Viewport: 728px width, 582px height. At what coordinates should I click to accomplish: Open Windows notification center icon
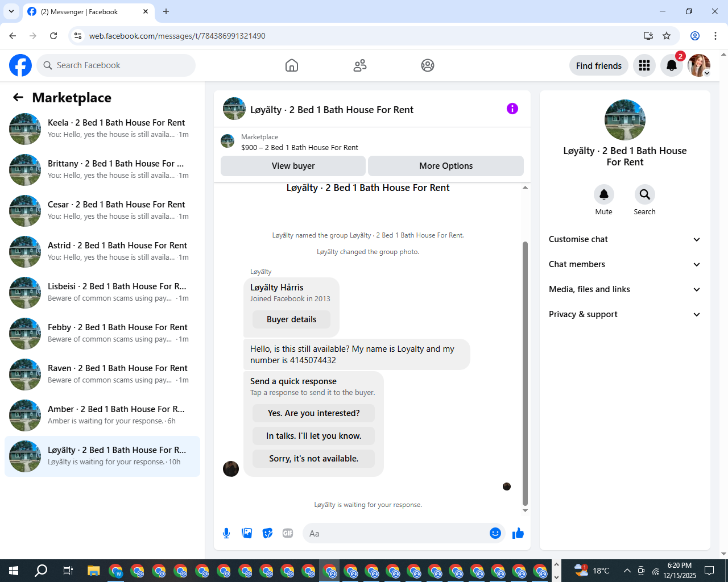(709, 571)
